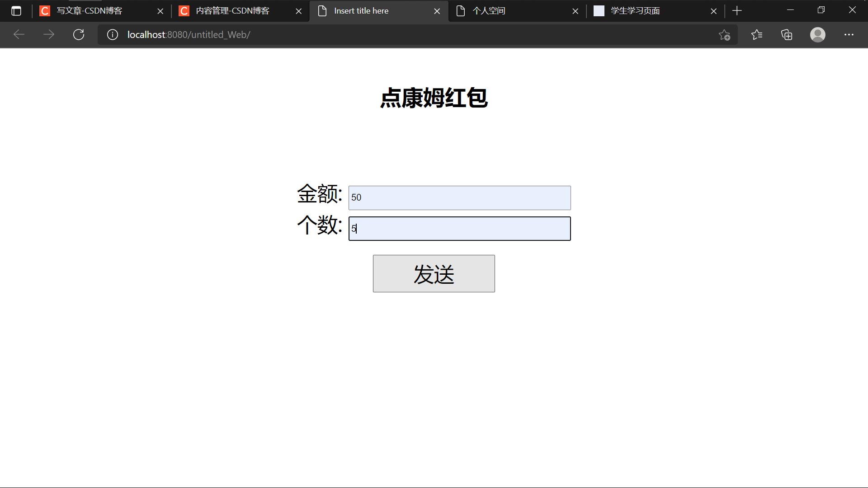Click the 点康姆红包 heading

(x=434, y=98)
